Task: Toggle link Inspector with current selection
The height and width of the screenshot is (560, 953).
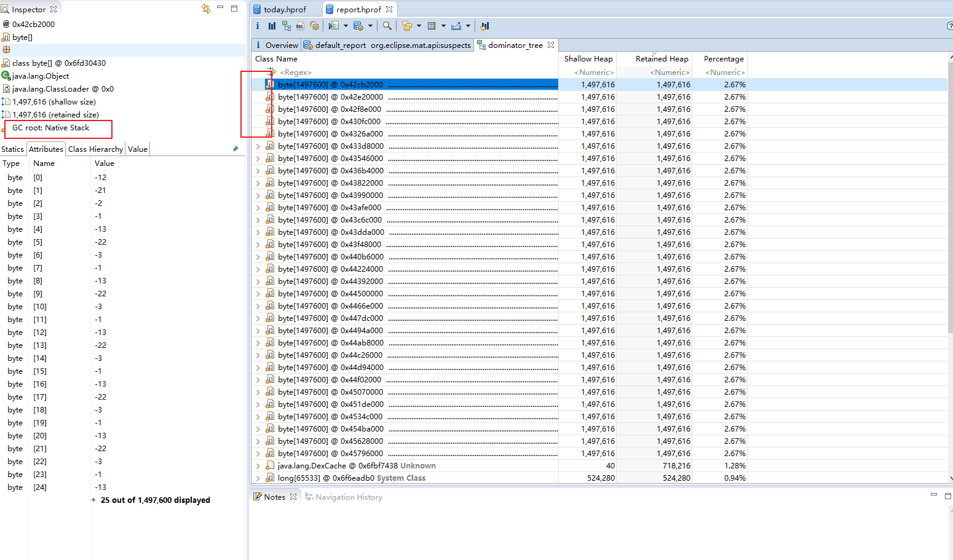Action: [x=205, y=8]
